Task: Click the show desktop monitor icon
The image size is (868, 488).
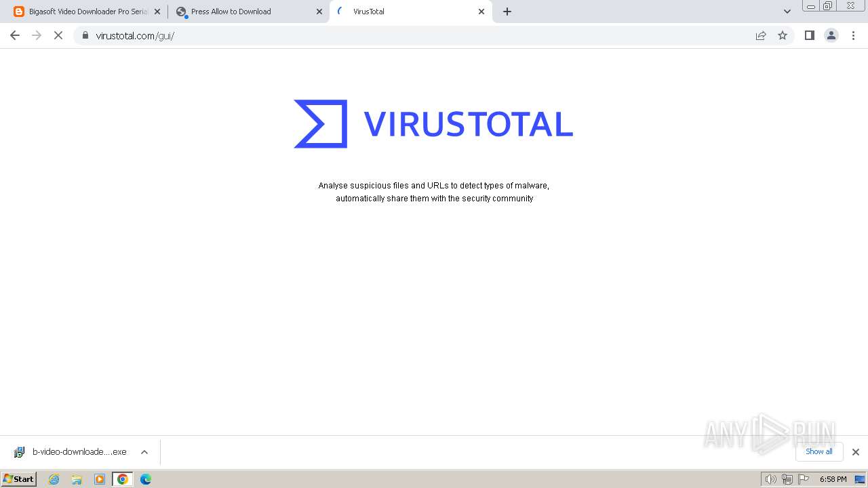Action: [860, 479]
